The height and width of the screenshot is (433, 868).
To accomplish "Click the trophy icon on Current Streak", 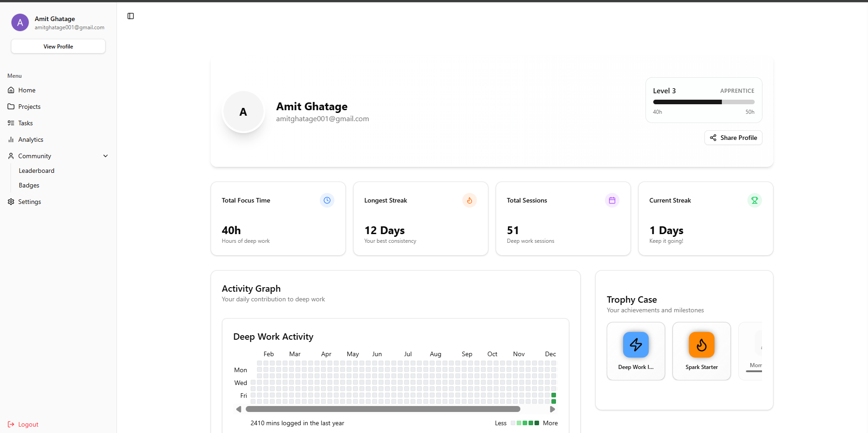I will point(755,200).
